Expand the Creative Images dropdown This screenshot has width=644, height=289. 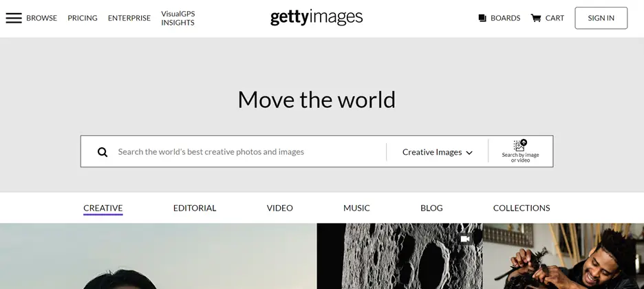tap(437, 152)
